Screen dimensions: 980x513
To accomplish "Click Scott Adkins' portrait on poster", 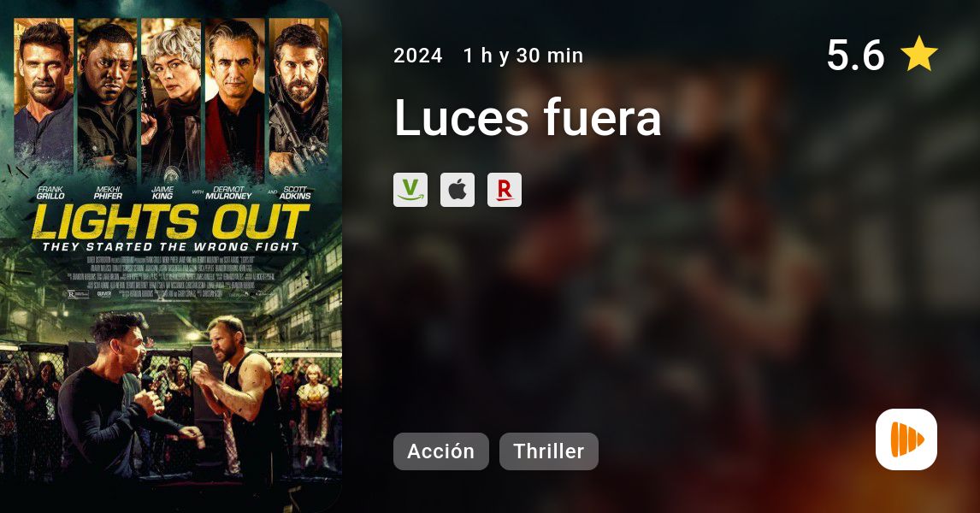I will tap(298, 97).
